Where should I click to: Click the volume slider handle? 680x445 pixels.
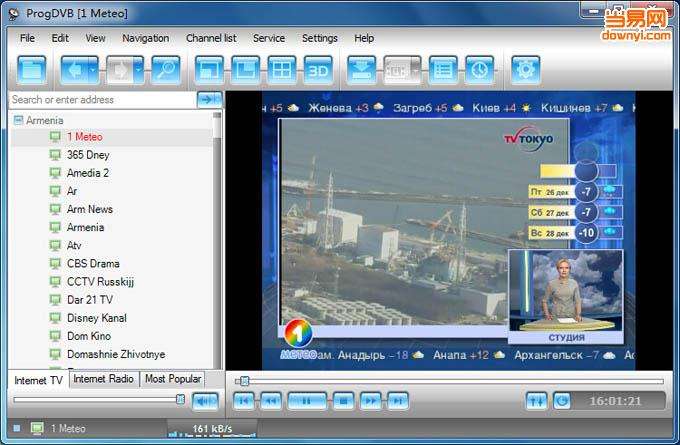180,399
